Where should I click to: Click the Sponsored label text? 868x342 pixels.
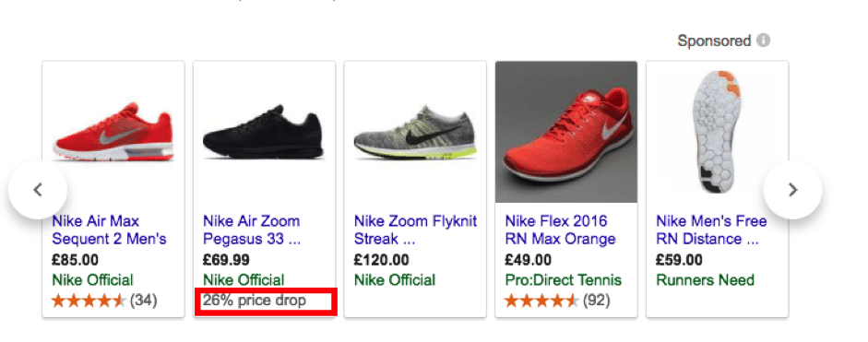pos(714,41)
